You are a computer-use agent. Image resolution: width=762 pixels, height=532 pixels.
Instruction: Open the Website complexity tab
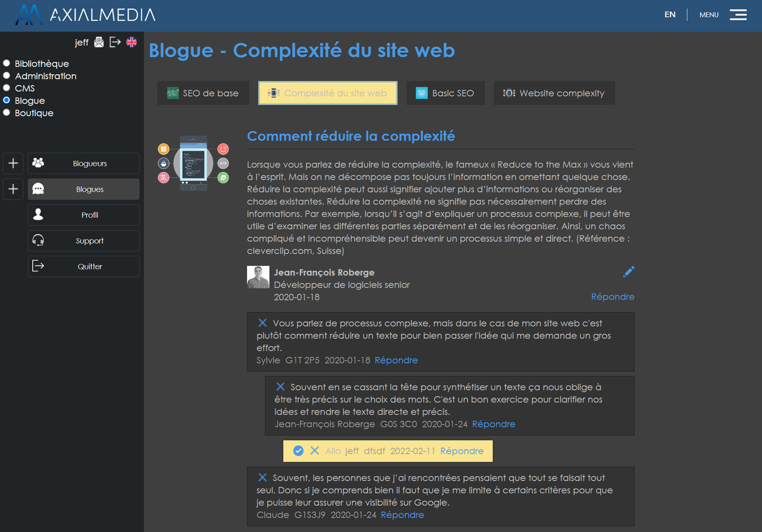[554, 93]
